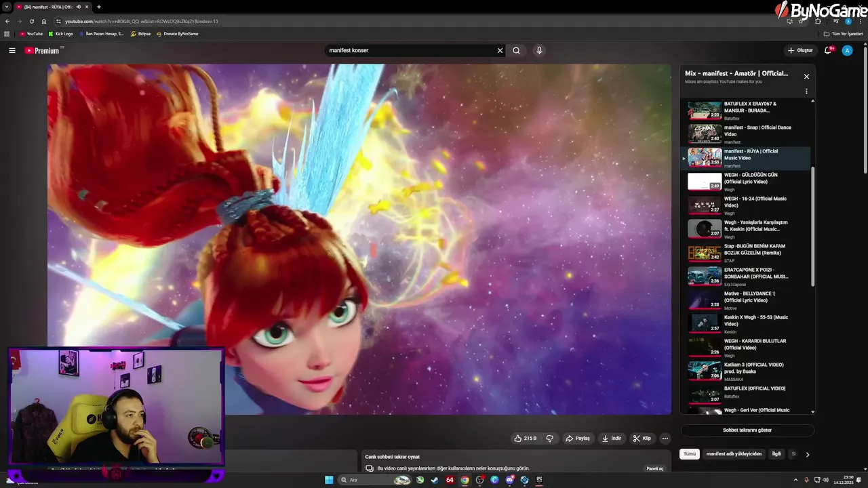Open Google Chrome taskbar icon
Viewport: 868px width, 488px height.
465,480
